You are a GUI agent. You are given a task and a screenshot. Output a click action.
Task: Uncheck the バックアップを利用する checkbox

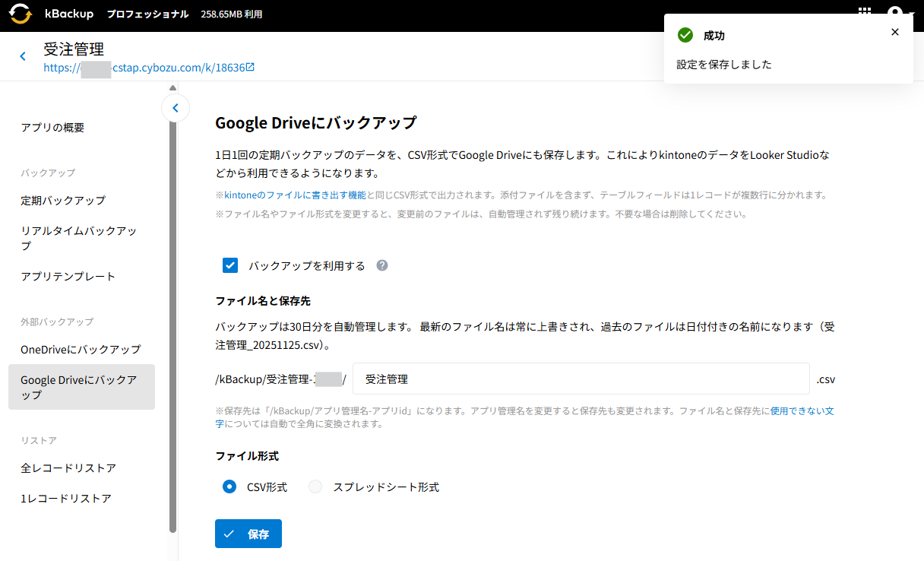click(x=230, y=265)
